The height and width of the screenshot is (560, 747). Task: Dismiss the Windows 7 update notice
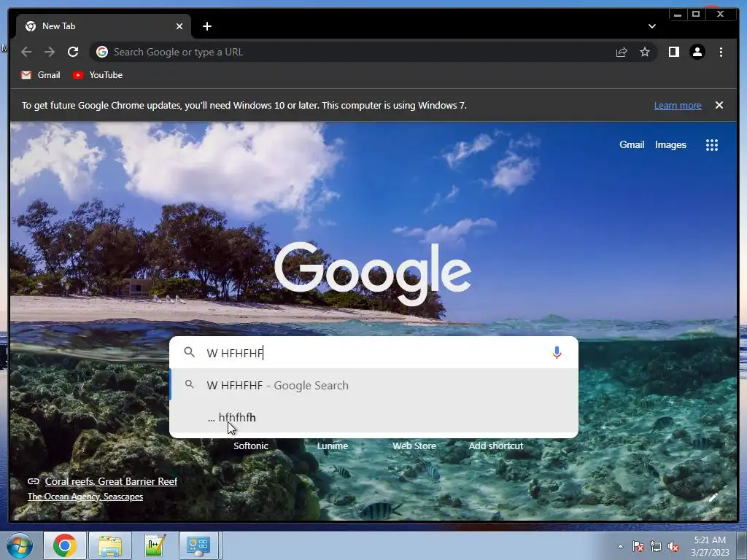[719, 105]
